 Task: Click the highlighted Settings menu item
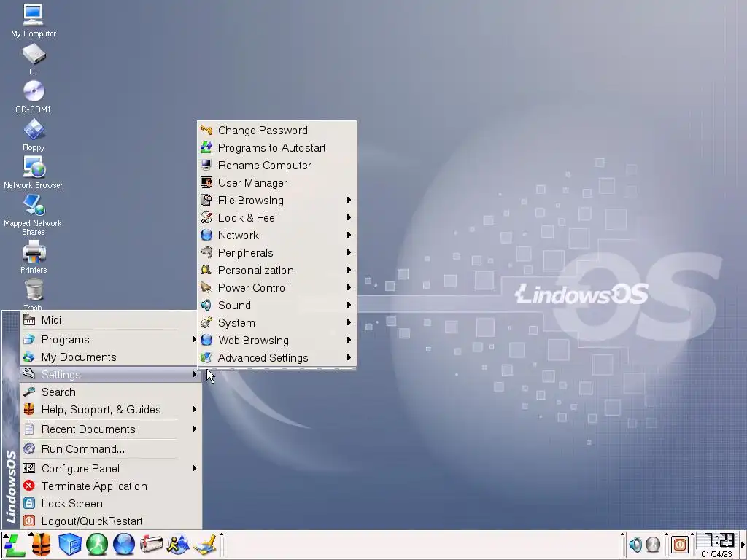110,375
